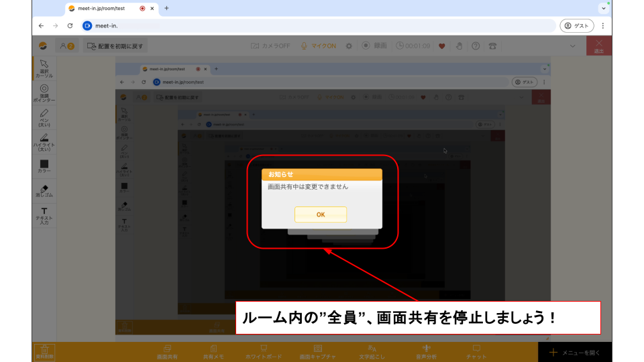Open the ホワイトボード item in bottom bar

[264, 351]
